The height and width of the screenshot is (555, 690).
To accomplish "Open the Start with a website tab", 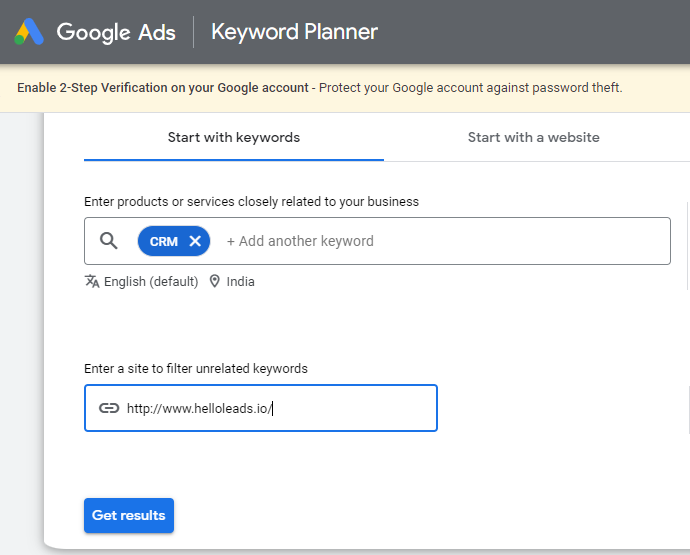I will click(533, 138).
